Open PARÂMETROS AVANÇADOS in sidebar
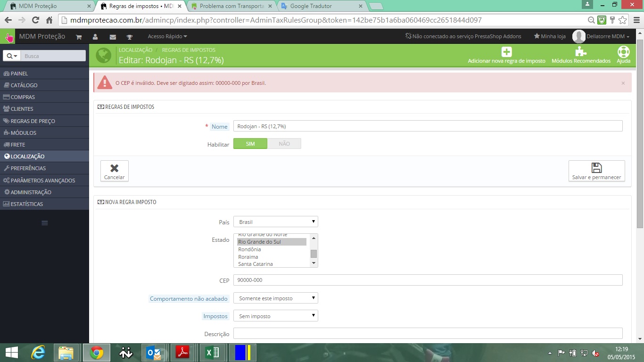Image resolution: width=644 pixels, height=362 pixels. pos(44,181)
